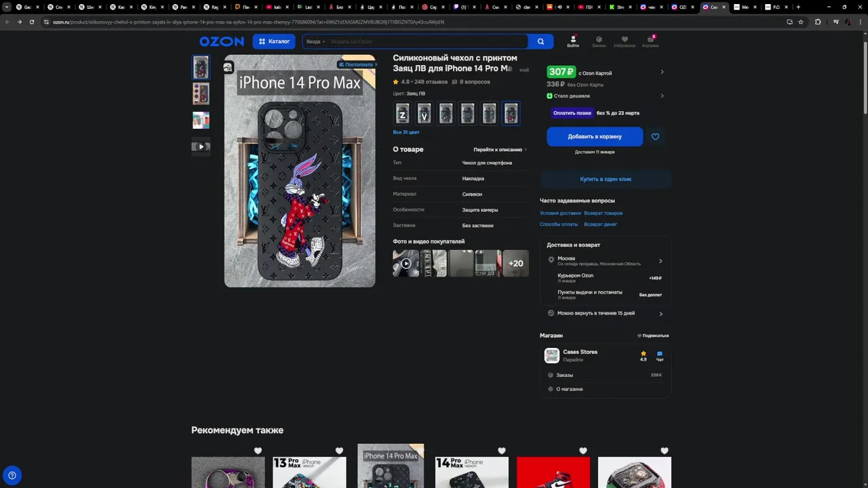
Task: Bookmark the page with the star icon
Action: [x=801, y=22]
